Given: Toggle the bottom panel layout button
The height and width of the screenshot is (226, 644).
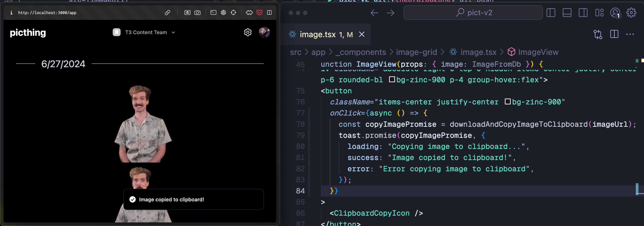Looking at the screenshot, I should [x=567, y=13].
